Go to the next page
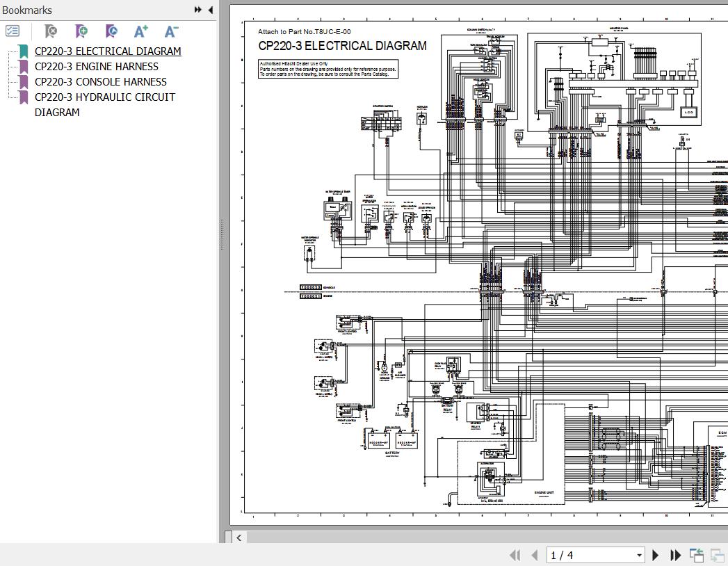This screenshot has height=566, width=728. pos(656,555)
